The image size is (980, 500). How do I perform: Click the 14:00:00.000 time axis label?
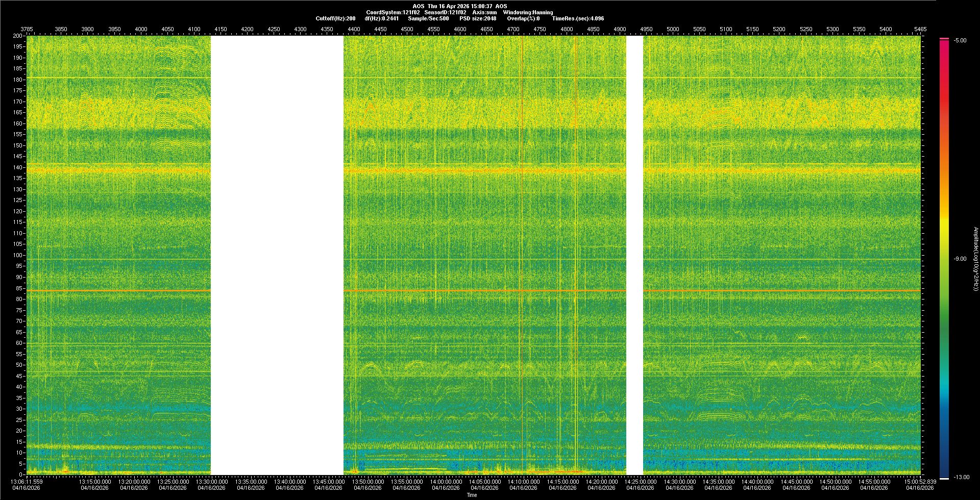(446, 482)
